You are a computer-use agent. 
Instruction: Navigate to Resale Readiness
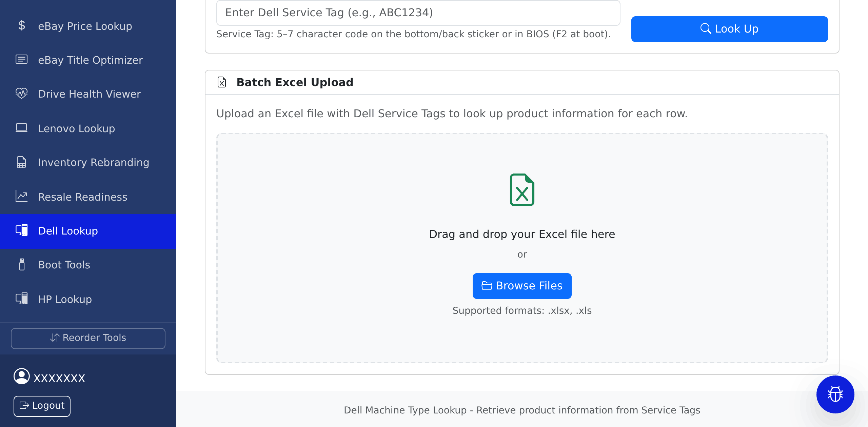click(88, 197)
